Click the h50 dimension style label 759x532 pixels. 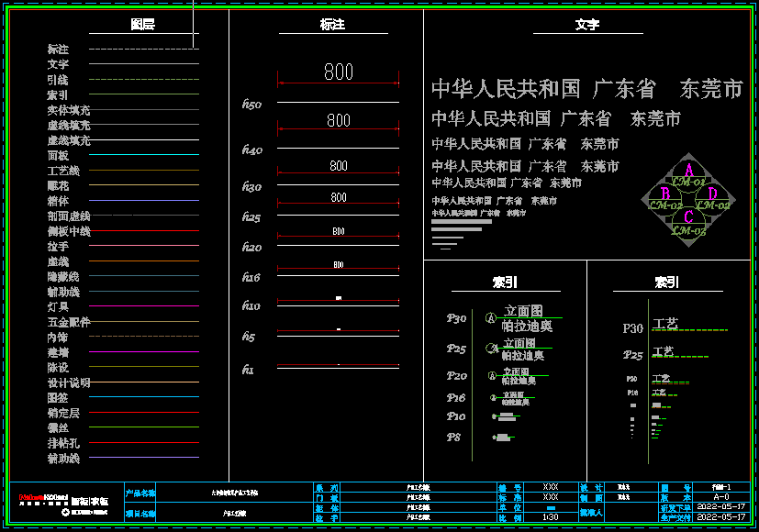(x=251, y=105)
